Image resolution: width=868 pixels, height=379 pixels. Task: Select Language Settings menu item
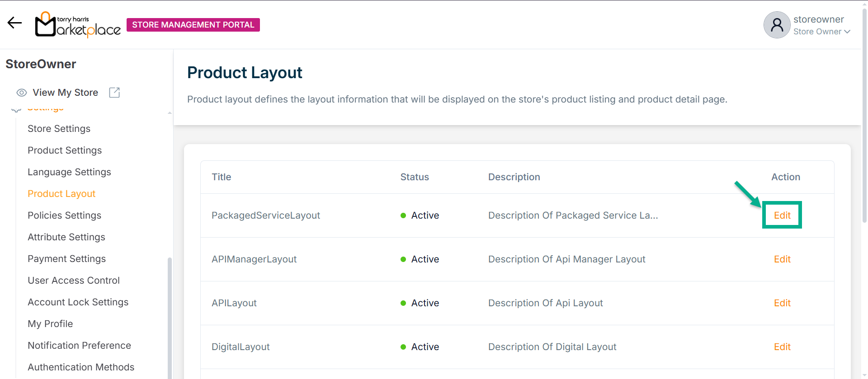69,172
